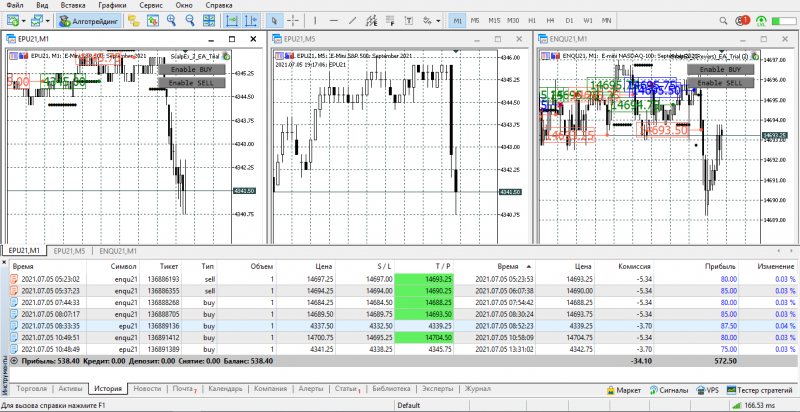Sort history by the Прибыль column

(x=696, y=266)
